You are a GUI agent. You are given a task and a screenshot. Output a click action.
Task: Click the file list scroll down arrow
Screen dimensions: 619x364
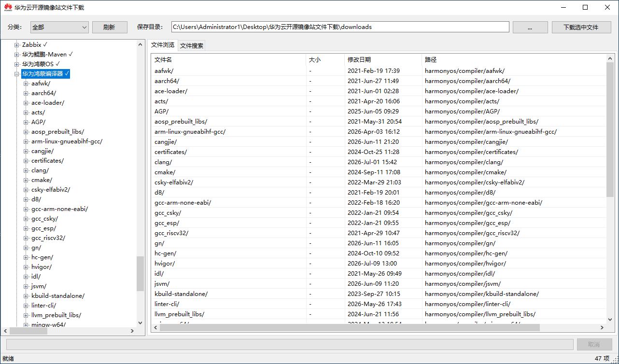pos(610,319)
